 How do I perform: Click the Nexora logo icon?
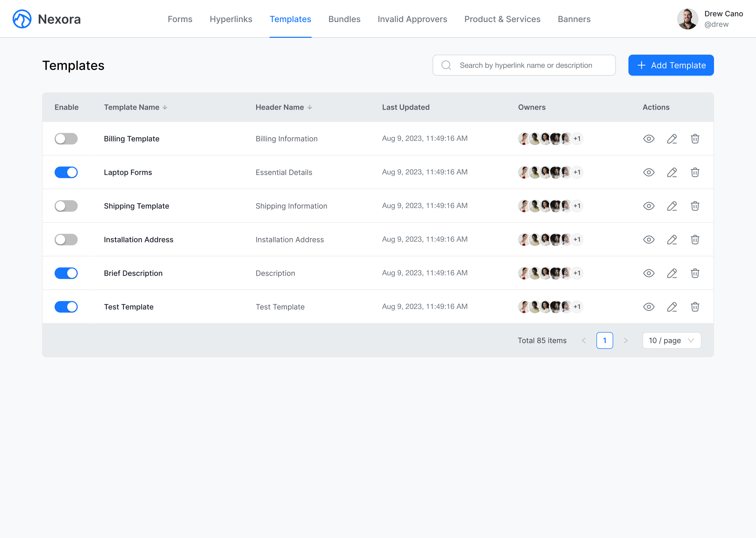point(22,19)
